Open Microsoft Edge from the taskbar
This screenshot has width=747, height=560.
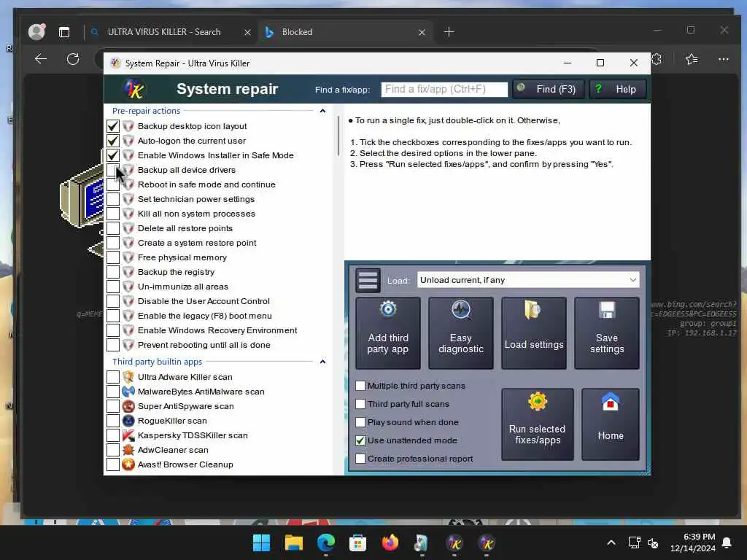(x=326, y=542)
